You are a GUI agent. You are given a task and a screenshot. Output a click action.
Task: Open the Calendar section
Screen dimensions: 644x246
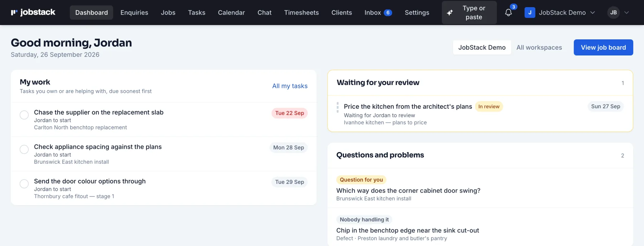point(231,13)
